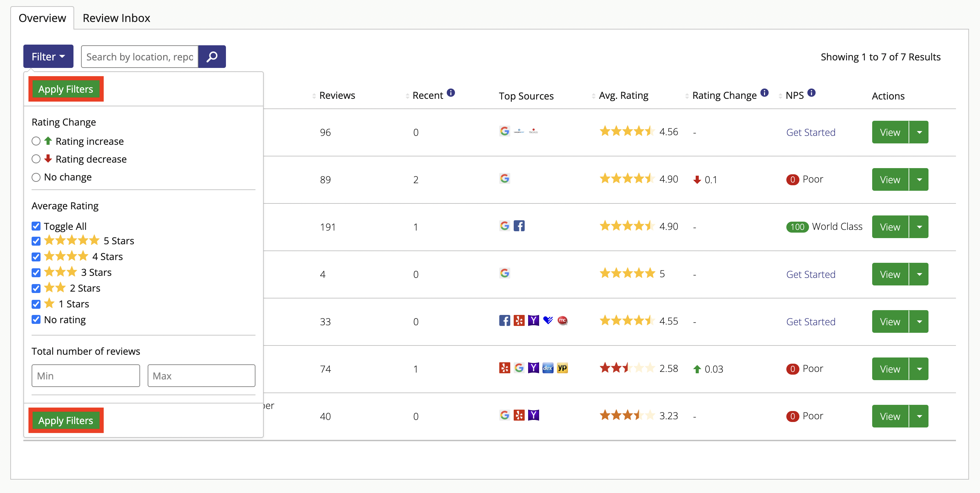Click the info icon next to NPS header
This screenshot has width=980, height=493.
click(x=811, y=92)
